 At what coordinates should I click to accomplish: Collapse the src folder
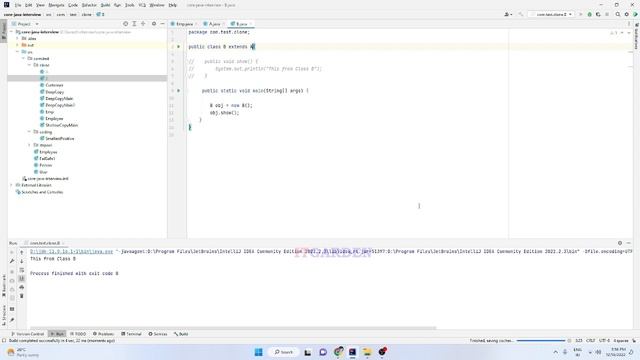click(x=18, y=52)
